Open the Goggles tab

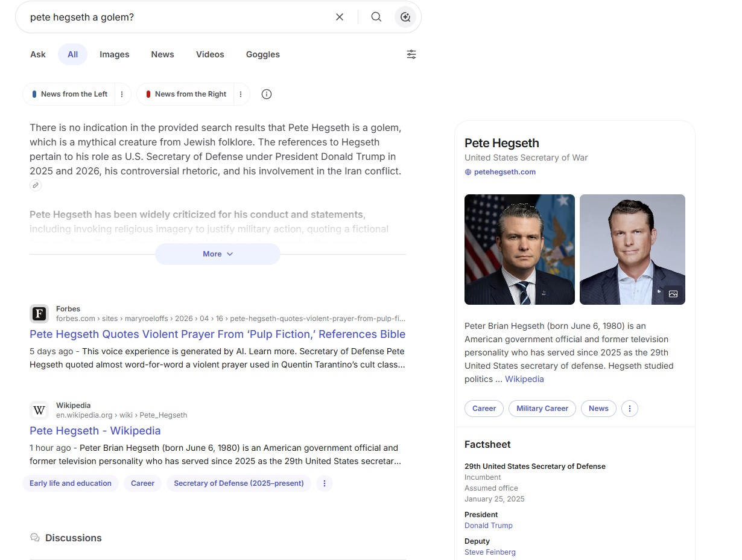[263, 54]
